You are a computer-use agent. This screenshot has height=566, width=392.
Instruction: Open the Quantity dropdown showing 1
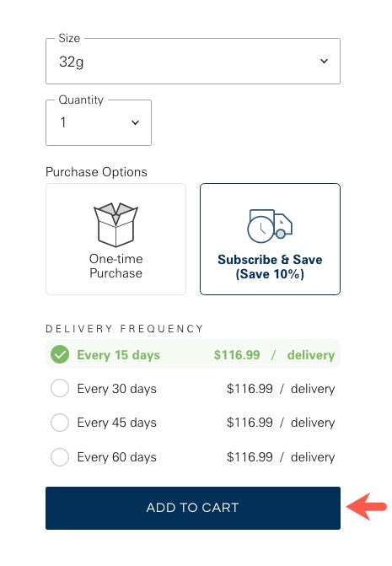(99, 122)
